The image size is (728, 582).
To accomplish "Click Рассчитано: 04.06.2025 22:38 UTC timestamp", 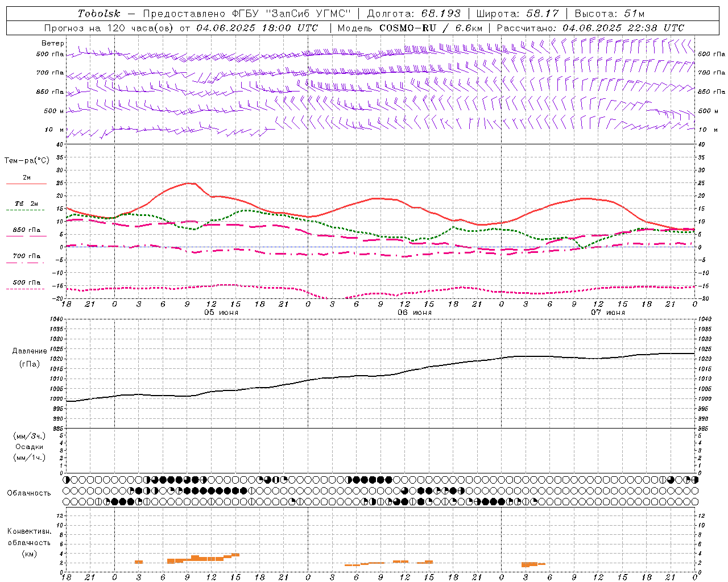I will point(590,28).
